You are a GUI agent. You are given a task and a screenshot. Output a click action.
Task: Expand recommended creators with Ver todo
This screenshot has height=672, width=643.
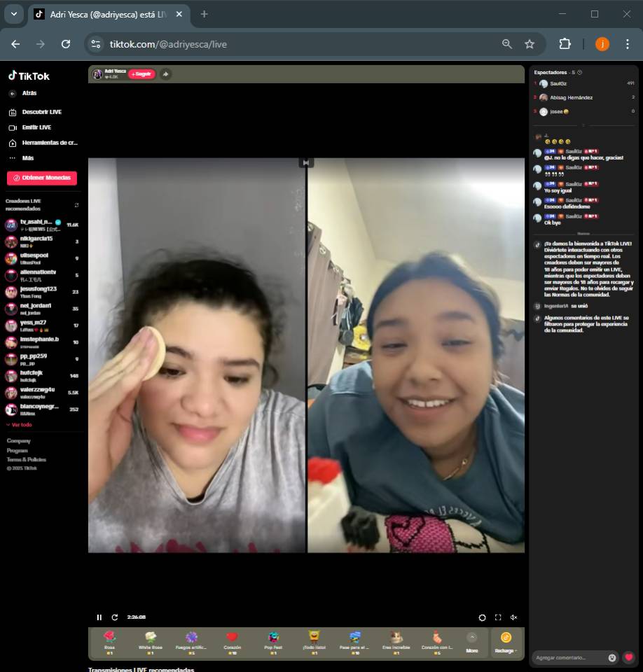pos(20,425)
